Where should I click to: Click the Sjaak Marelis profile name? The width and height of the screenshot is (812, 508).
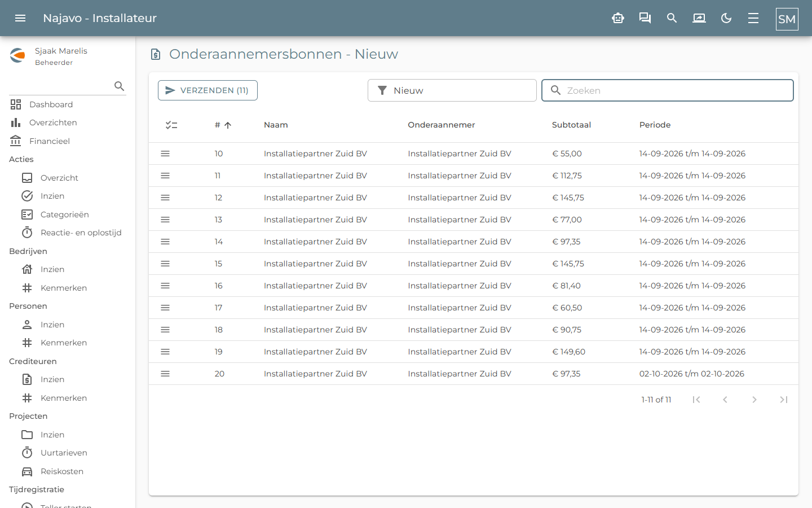click(x=61, y=51)
